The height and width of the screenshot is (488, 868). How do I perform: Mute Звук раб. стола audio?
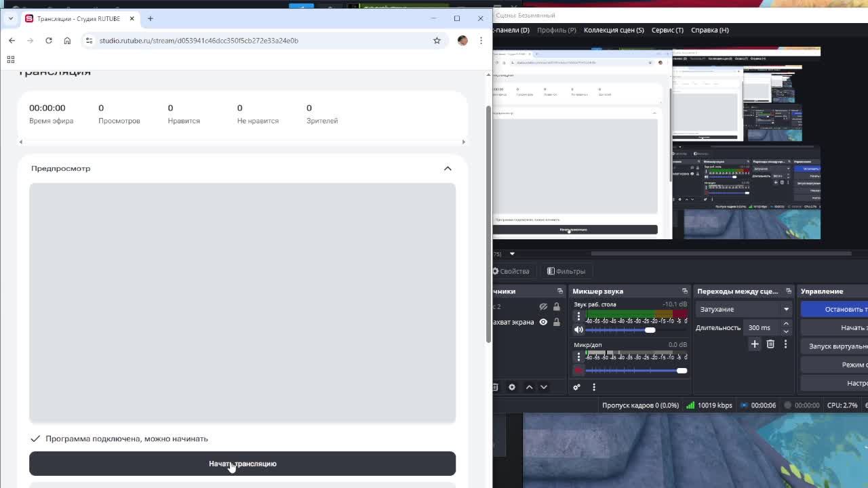(x=578, y=330)
